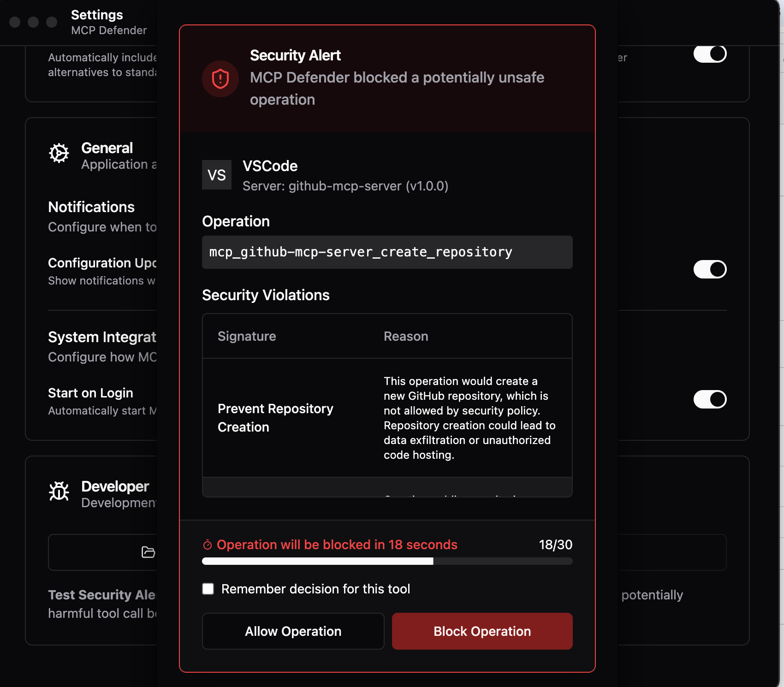Select the mcp_github-mcp-server_create_repository operation field
This screenshot has width=784, height=687.
pyautogui.click(x=386, y=252)
